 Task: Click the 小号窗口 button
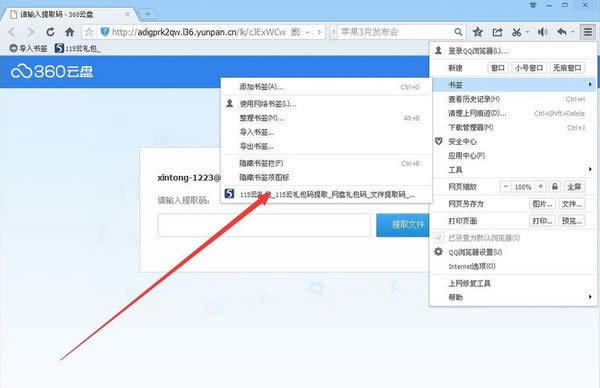pos(529,68)
